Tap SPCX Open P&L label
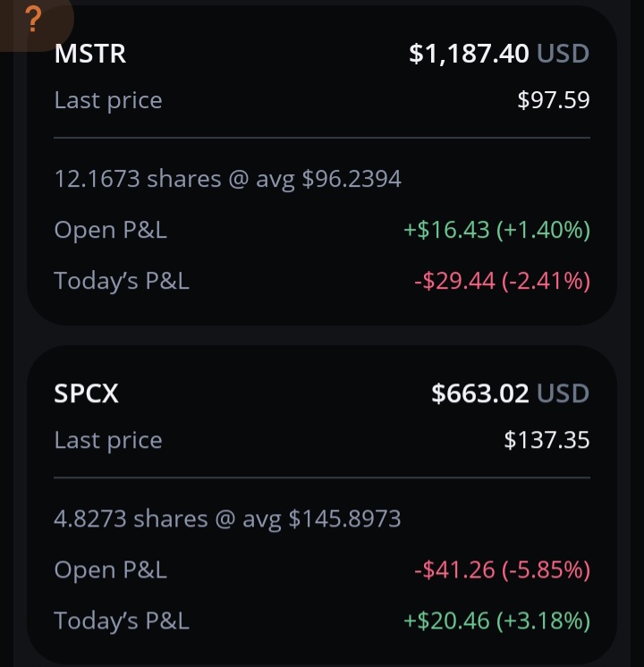Viewport: 644px width, 667px height. 110,570
